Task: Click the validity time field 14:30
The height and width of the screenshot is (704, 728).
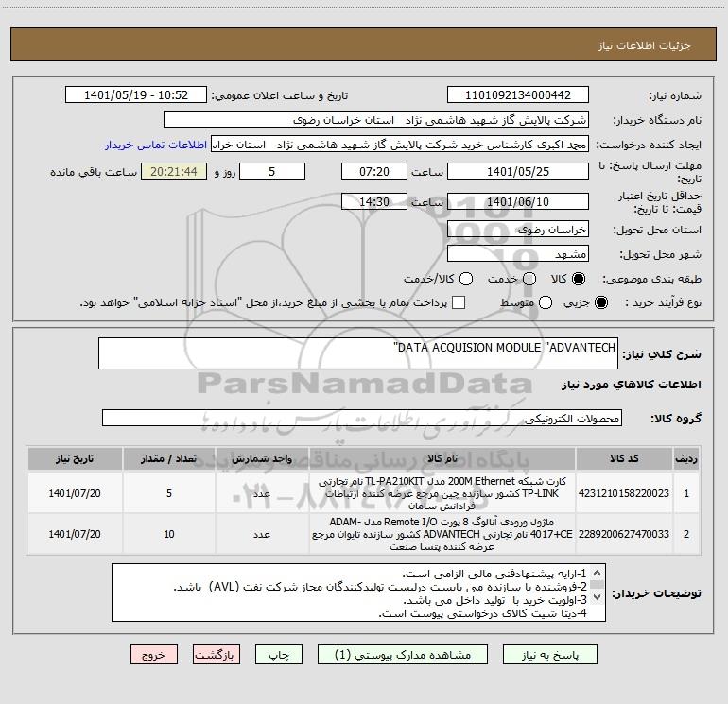Action: coord(374,202)
